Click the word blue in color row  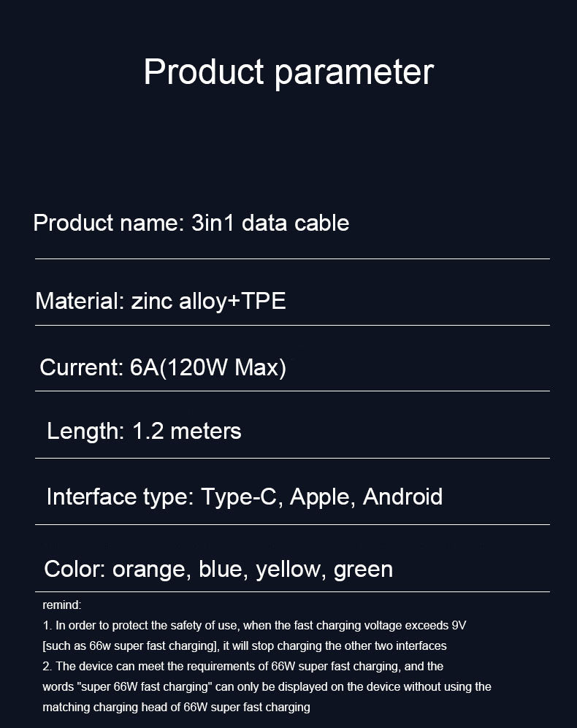[220, 570]
